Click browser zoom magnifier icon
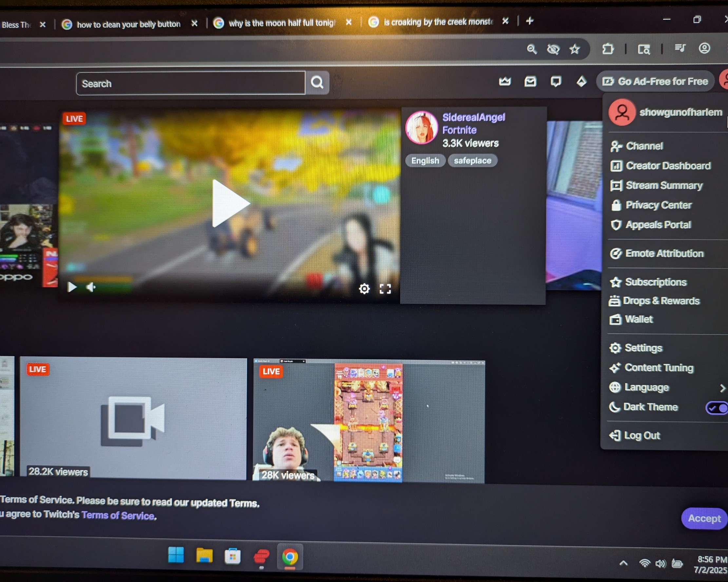 tap(531, 49)
